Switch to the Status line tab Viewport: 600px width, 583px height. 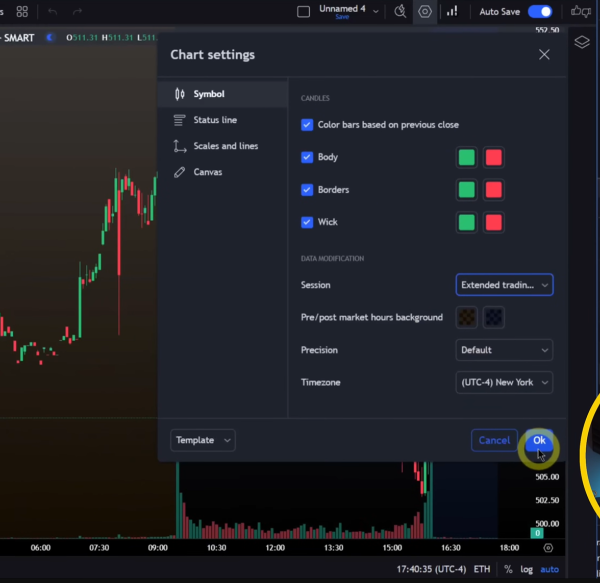(x=215, y=120)
